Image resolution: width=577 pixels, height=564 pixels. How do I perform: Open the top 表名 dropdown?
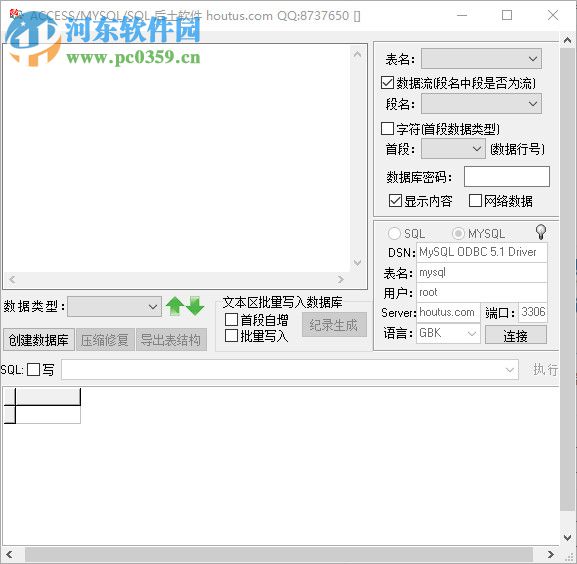[481, 59]
